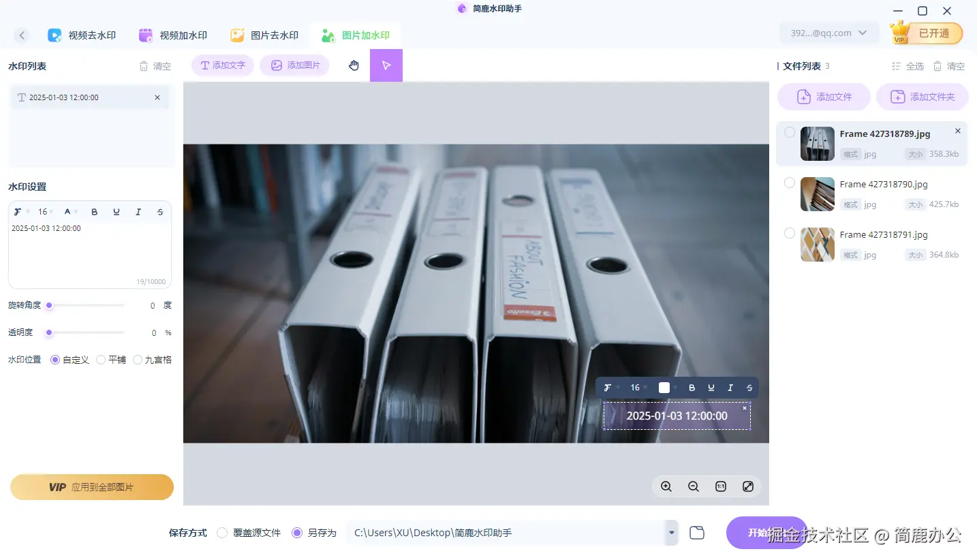The height and width of the screenshot is (560, 977).
Task: Click the Frame 427318791.jpg thumbnail
Action: [x=817, y=245]
